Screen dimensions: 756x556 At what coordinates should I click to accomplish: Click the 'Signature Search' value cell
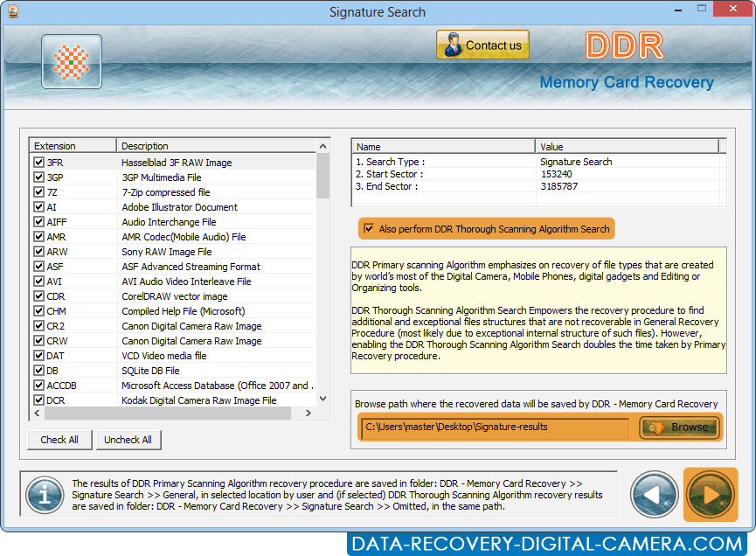click(x=576, y=162)
